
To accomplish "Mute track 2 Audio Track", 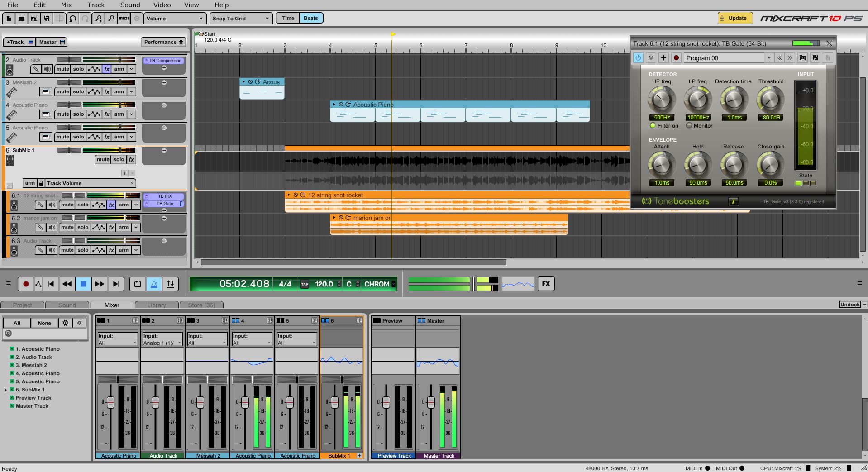I will click(62, 69).
